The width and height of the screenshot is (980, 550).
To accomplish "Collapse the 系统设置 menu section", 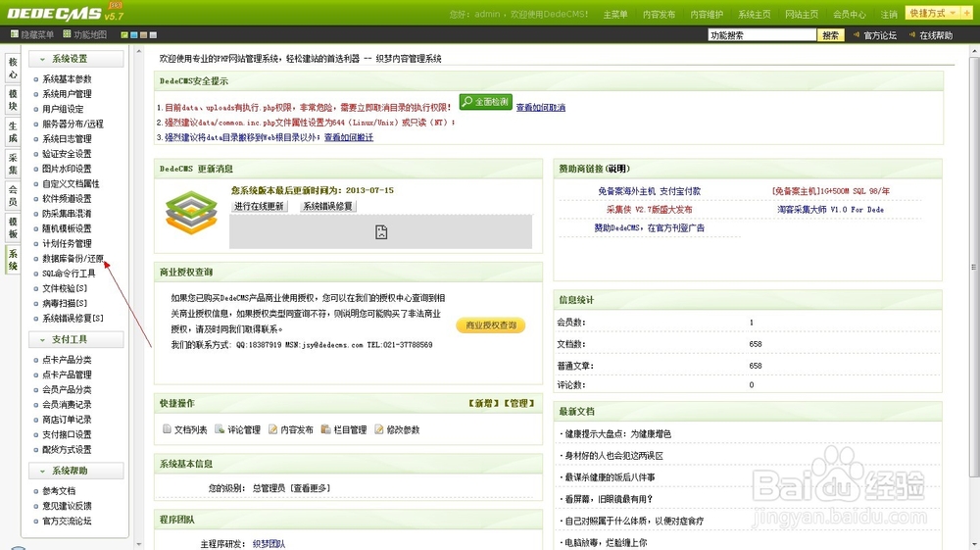I will pos(76,59).
